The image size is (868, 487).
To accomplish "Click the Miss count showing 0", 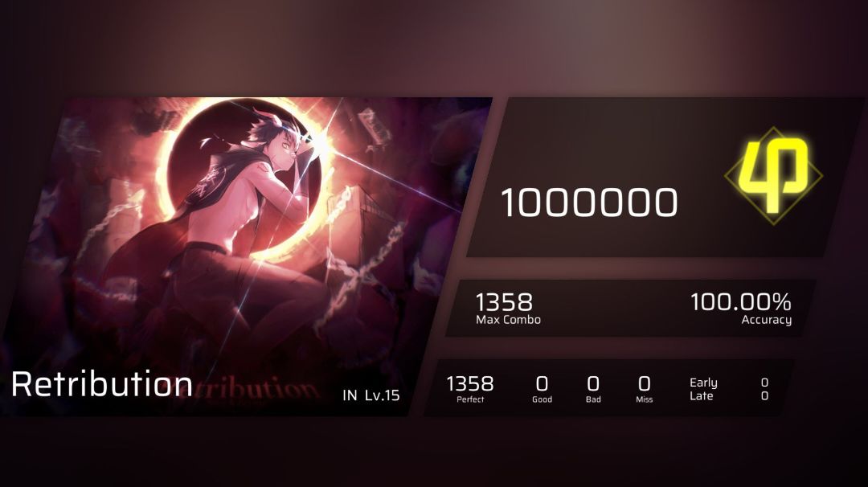I will click(x=645, y=383).
